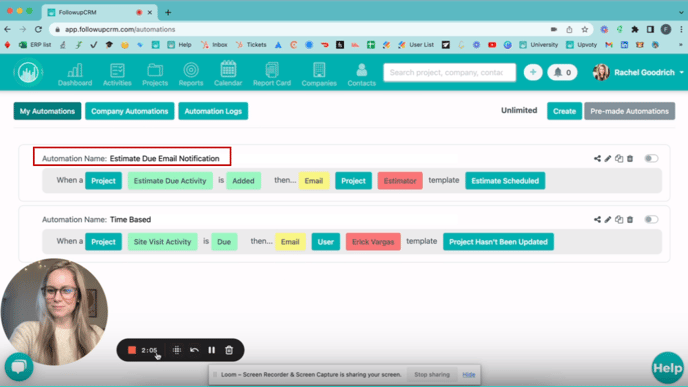The width and height of the screenshot is (688, 387).
Task: Switch to My Automations tab
Action: 47,111
